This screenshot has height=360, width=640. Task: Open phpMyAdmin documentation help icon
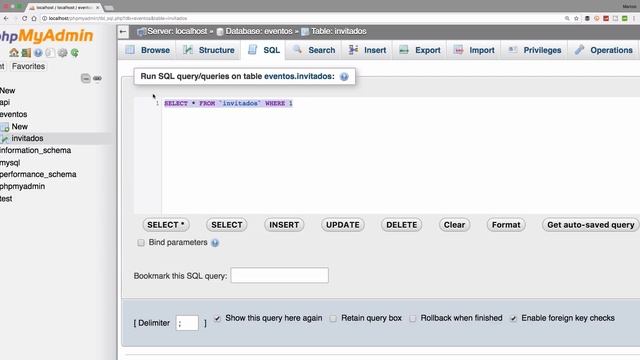click(x=38, y=53)
